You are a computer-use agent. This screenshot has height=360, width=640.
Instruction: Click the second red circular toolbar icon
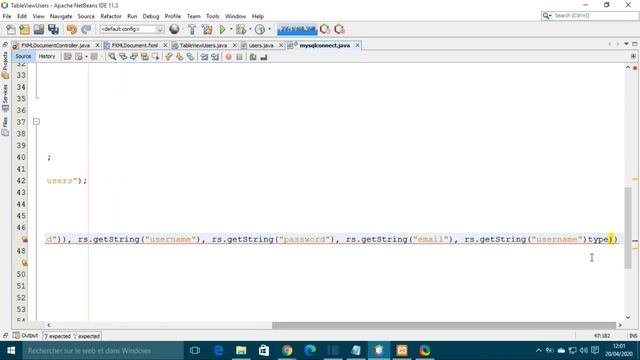click(339, 29)
